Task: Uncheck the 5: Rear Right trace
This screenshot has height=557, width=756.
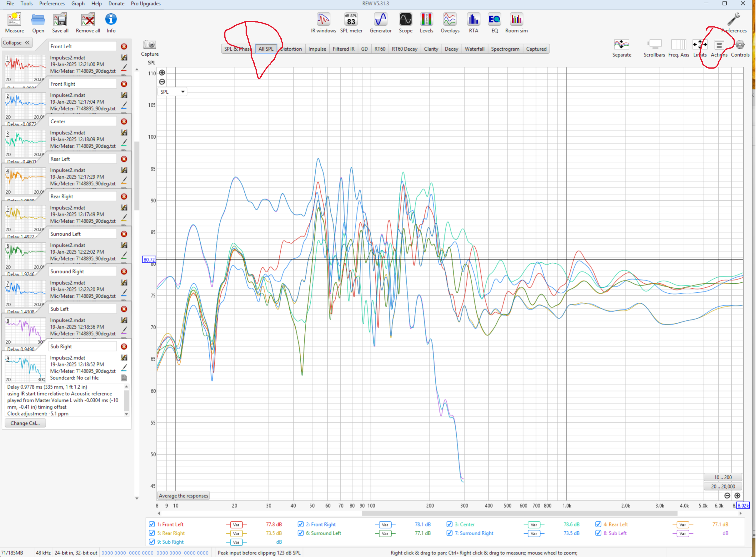Action: coord(152,533)
